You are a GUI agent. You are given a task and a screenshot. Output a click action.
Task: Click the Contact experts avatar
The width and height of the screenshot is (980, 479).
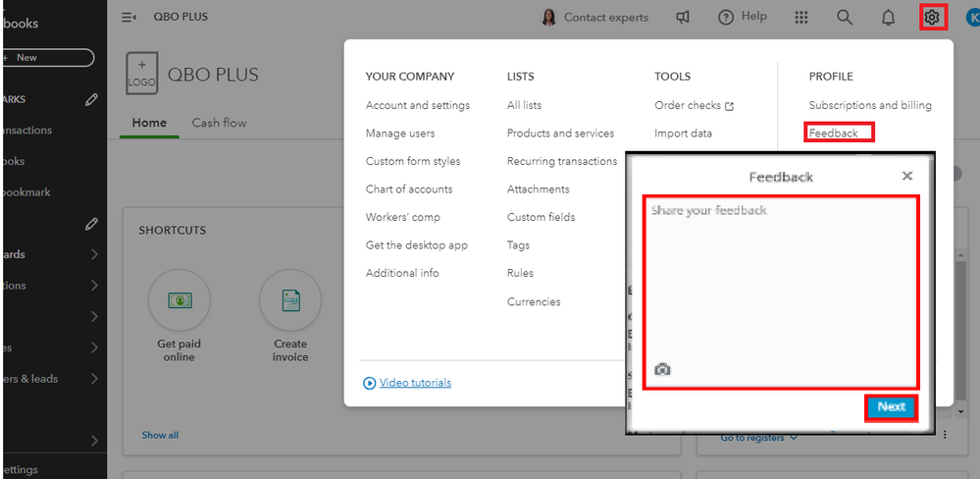(548, 18)
